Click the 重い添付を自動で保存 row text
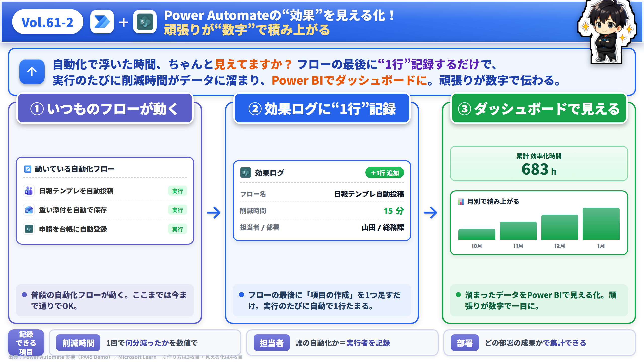Image resolution: width=644 pixels, height=362 pixels. pyautogui.click(x=73, y=210)
